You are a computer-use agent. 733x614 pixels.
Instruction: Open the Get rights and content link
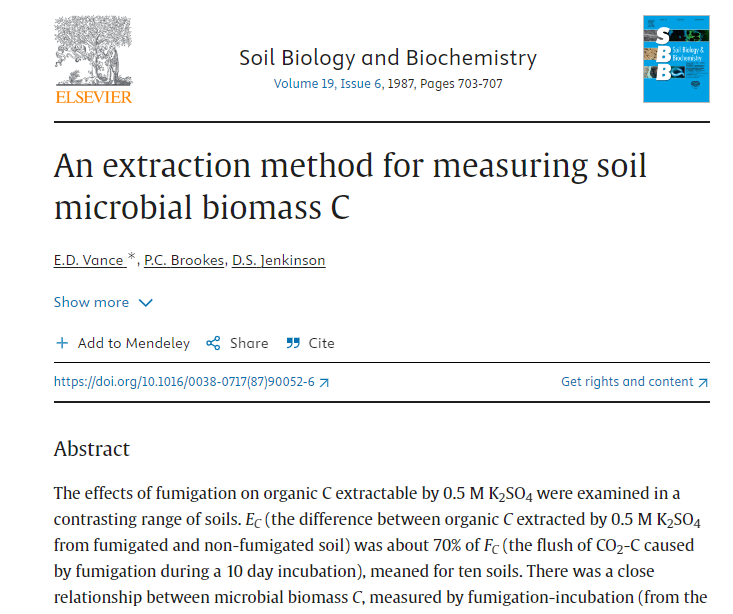[x=627, y=382]
